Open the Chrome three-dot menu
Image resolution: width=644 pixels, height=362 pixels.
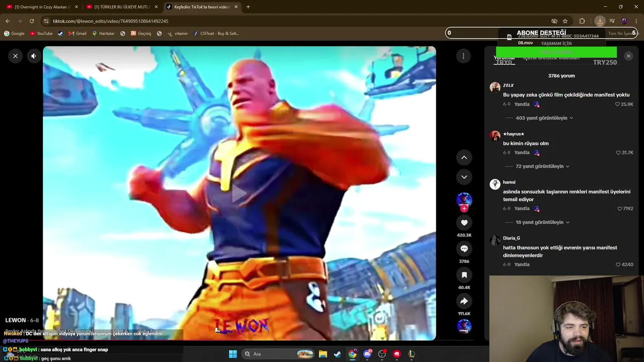click(x=636, y=21)
